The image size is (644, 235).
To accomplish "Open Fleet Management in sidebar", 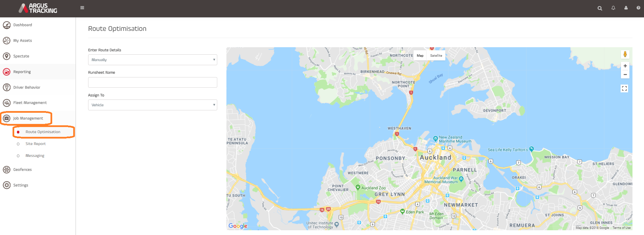I will point(30,103).
